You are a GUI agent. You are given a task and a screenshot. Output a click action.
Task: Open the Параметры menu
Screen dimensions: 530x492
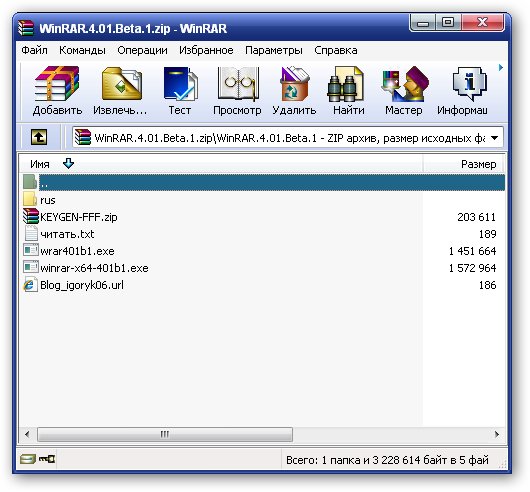[273, 50]
